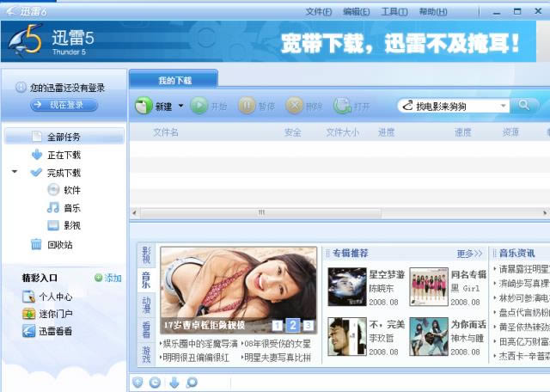Screen dimensions: 550x392
Task: Click the green 添加 add link
Action: click(x=108, y=279)
